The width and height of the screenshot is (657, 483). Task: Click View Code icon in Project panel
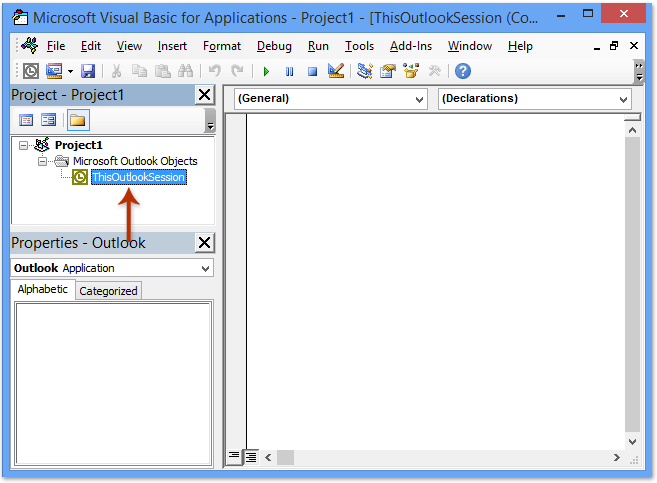point(26,120)
